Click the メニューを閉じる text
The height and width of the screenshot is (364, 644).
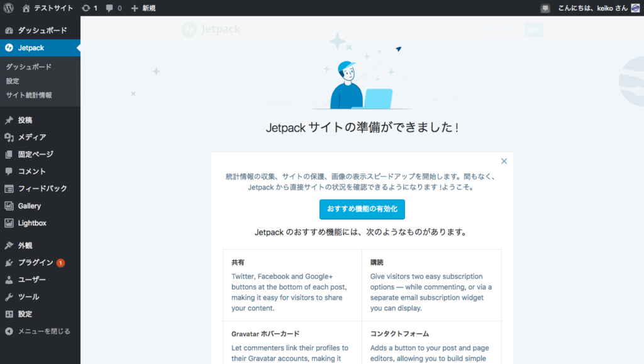[x=45, y=331]
